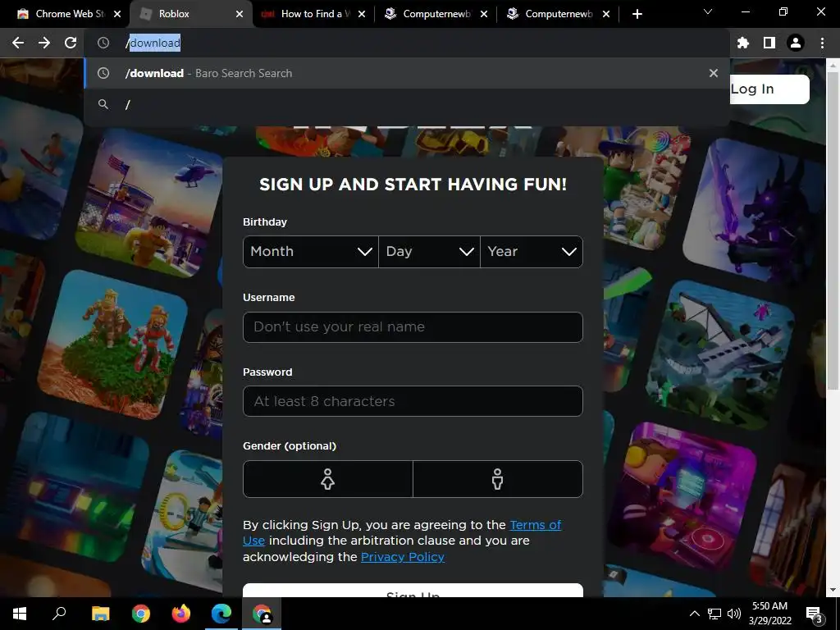The height and width of the screenshot is (630, 840).
Task: Launch Google Chrome from the taskbar
Action: pos(141,614)
